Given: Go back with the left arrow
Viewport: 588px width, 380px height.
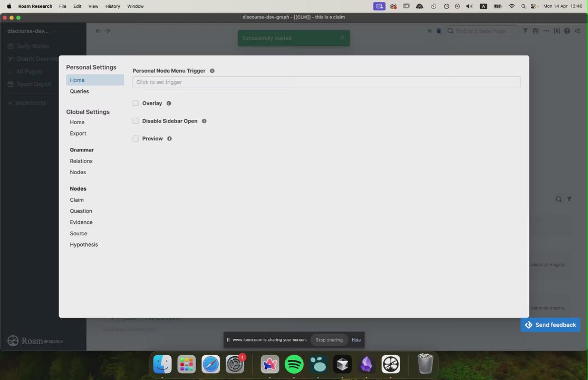Looking at the screenshot, I should pyautogui.click(x=98, y=31).
